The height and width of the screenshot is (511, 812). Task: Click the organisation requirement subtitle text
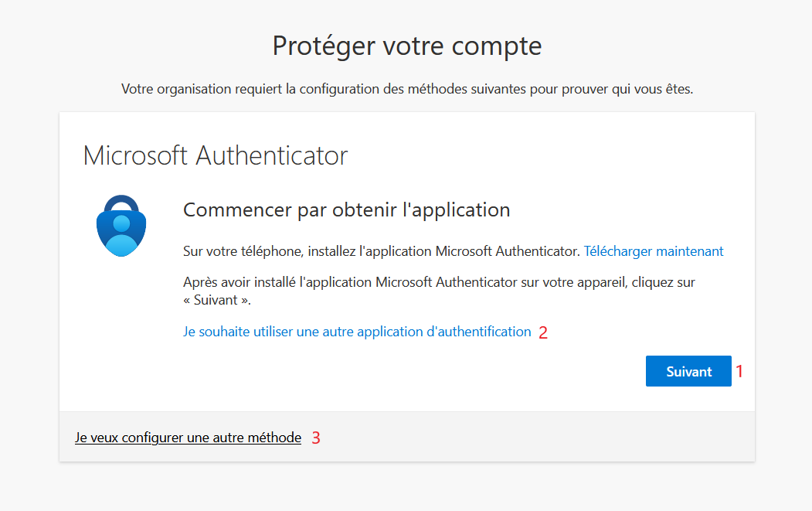(x=407, y=89)
